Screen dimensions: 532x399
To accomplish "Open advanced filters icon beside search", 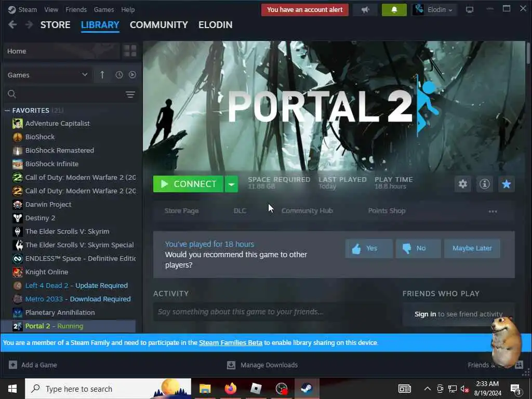I will click(x=130, y=95).
